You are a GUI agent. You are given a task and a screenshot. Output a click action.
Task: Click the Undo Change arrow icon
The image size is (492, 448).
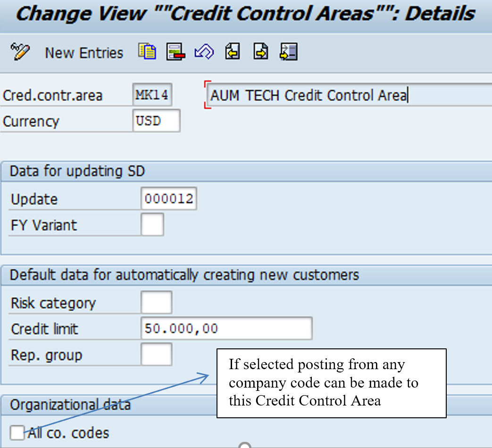click(x=204, y=52)
